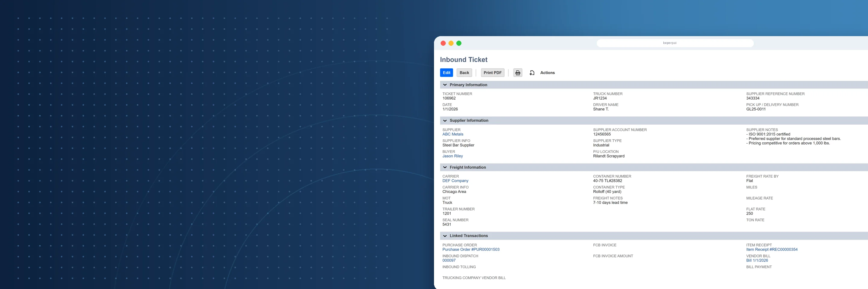This screenshot has height=289, width=868.
Task: Click the green maximize window dot
Action: click(x=459, y=43)
